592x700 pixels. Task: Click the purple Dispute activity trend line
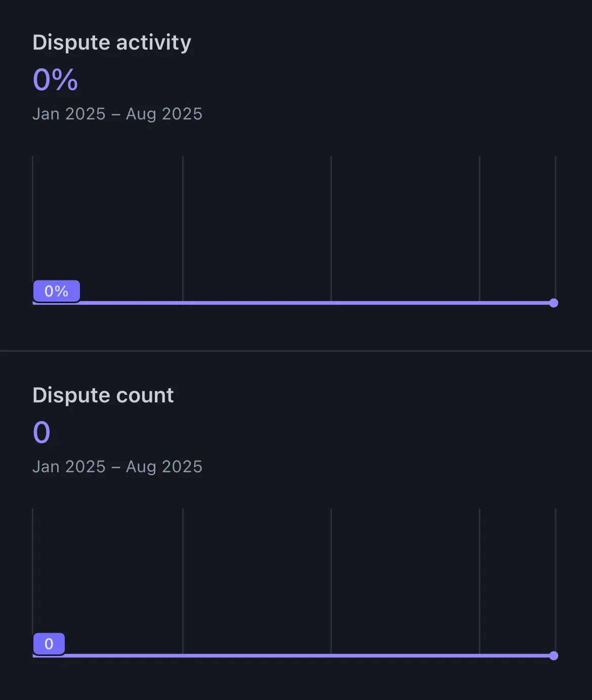pyautogui.click(x=304, y=303)
